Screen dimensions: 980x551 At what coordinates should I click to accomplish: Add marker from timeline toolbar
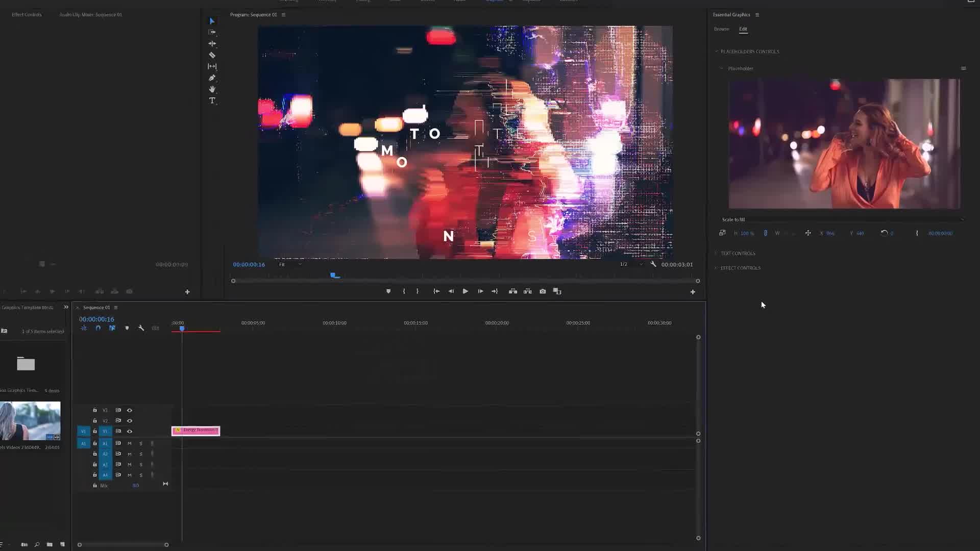click(x=127, y=328)
